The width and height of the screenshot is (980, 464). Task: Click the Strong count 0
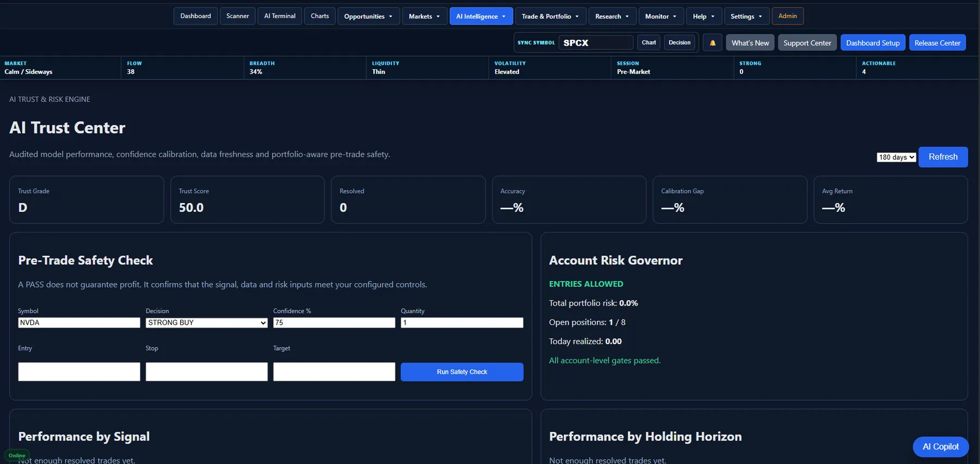(x=741, y=72)
